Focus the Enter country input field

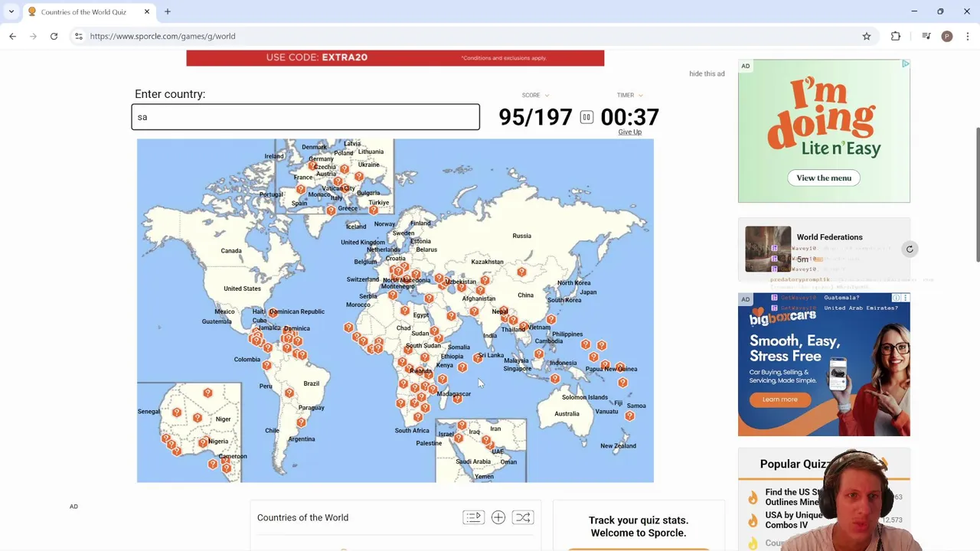tap(305, 117)
